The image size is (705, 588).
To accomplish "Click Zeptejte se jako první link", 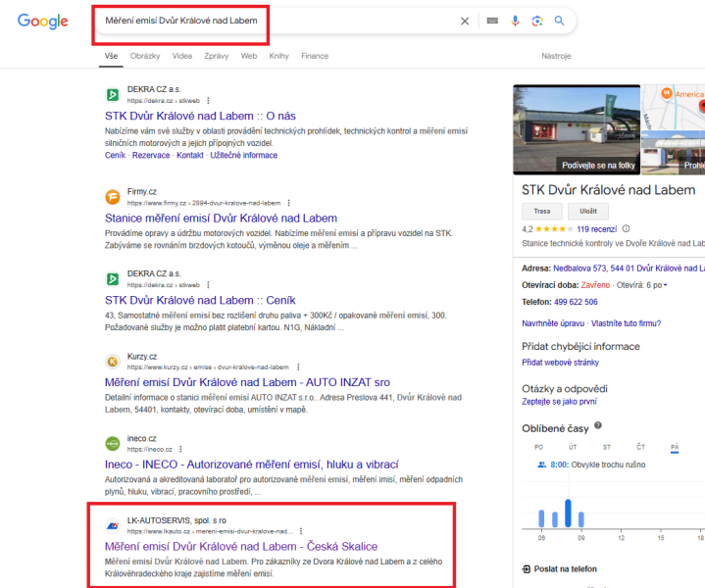I will [x=559, y=402].
